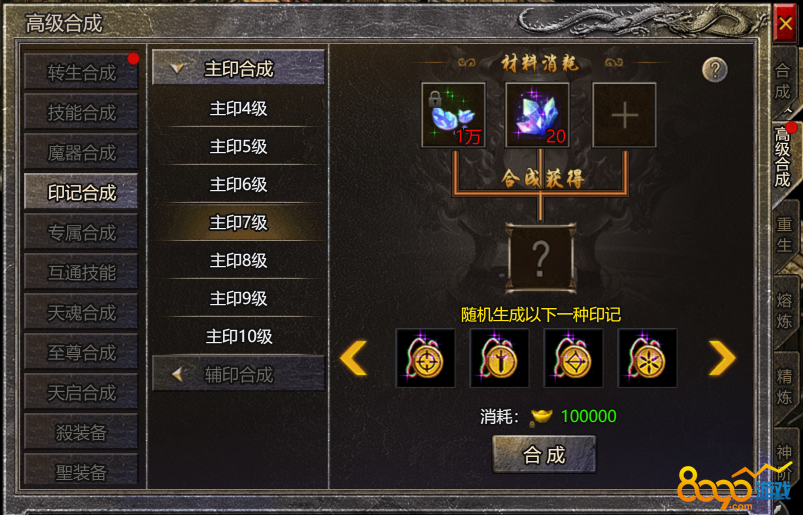Add material in the empty plus slot
The height and width of the screenshot is (515, 803).
pyautogui.click(x=624, y=115)
